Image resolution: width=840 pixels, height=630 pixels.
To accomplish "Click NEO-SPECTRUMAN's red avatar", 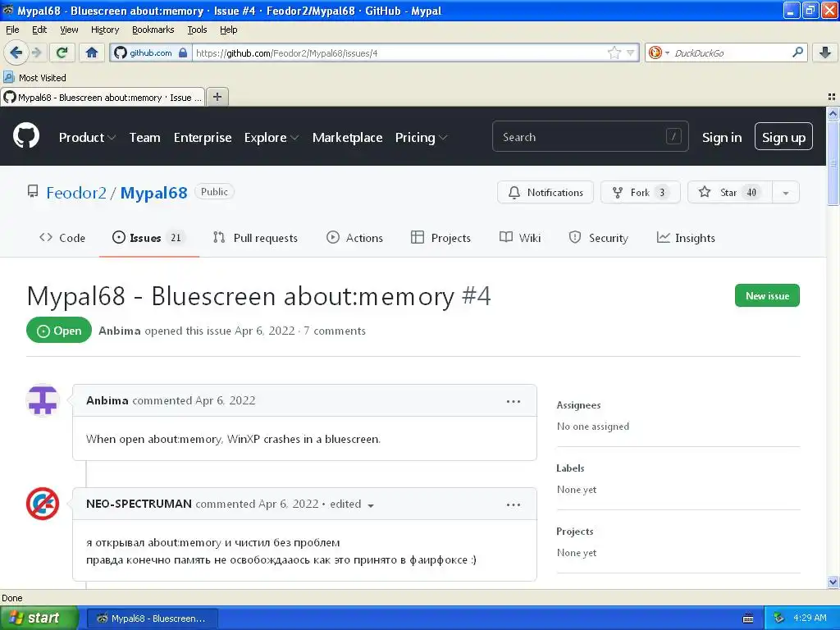I will (x=43, y=504).
